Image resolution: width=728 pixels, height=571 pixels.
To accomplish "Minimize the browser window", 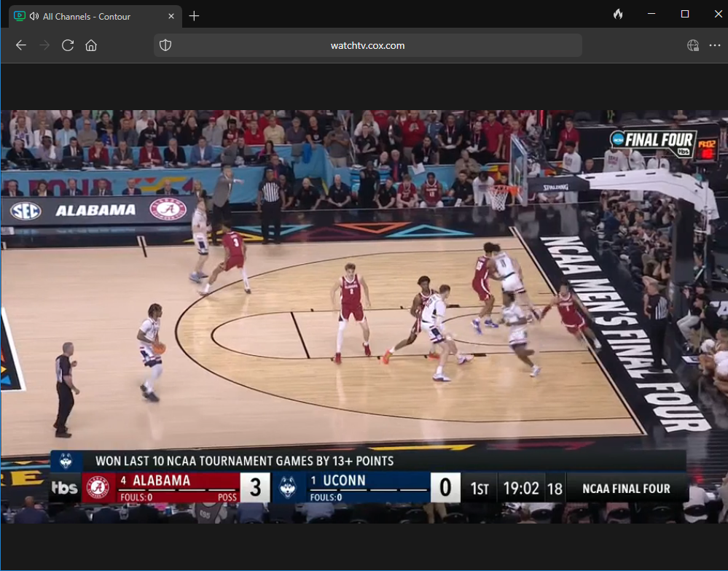I will [651, 14].
